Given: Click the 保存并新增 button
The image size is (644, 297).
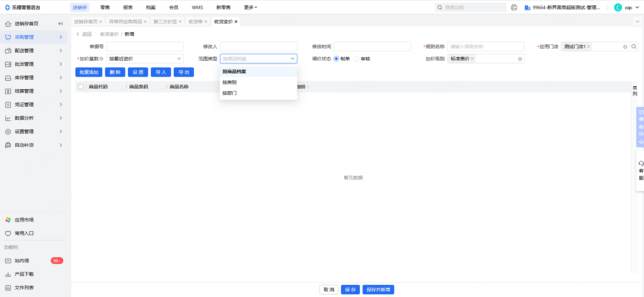Looking at the screenshot, I should coord(378,290).
